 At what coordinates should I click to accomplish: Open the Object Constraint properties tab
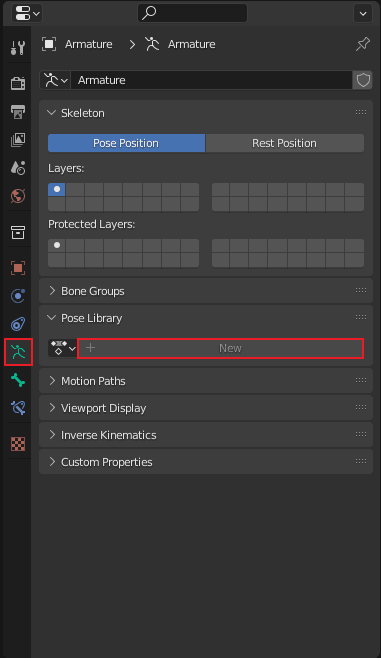pos(18,324)
